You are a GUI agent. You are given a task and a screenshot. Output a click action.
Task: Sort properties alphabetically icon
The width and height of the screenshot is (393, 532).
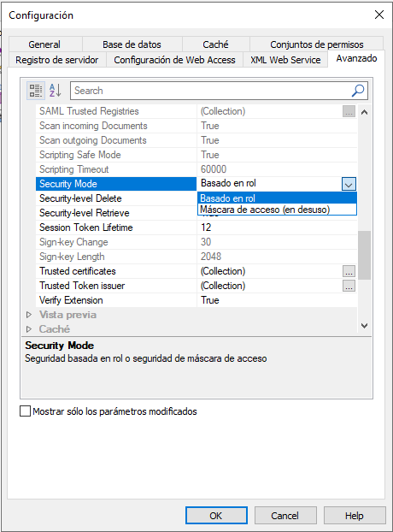coord(56,91)
